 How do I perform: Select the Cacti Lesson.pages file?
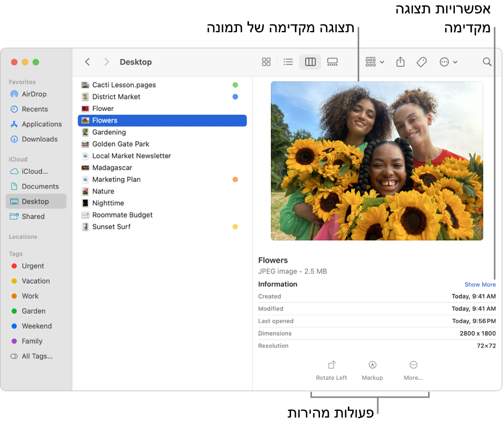coord(162,85)
